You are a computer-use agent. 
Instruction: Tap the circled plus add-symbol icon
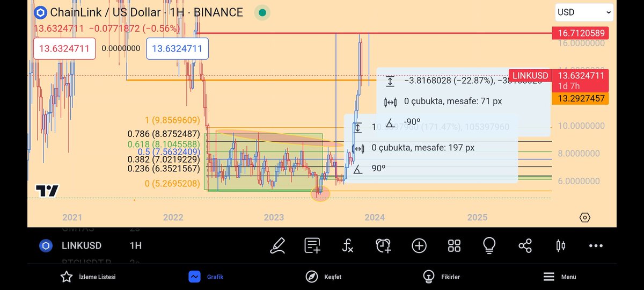[x=419, y=245]
